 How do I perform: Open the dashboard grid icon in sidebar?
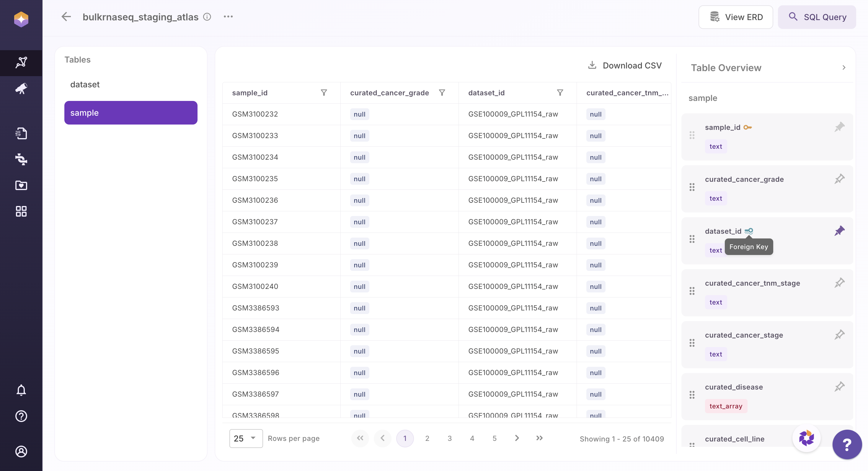coord(21,211)
